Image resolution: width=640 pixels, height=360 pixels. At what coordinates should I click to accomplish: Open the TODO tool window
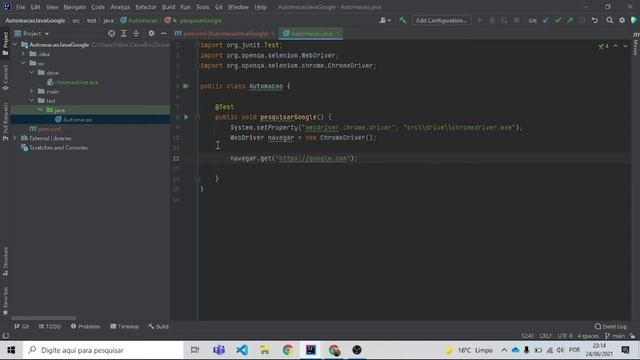(x=50, y=327)
